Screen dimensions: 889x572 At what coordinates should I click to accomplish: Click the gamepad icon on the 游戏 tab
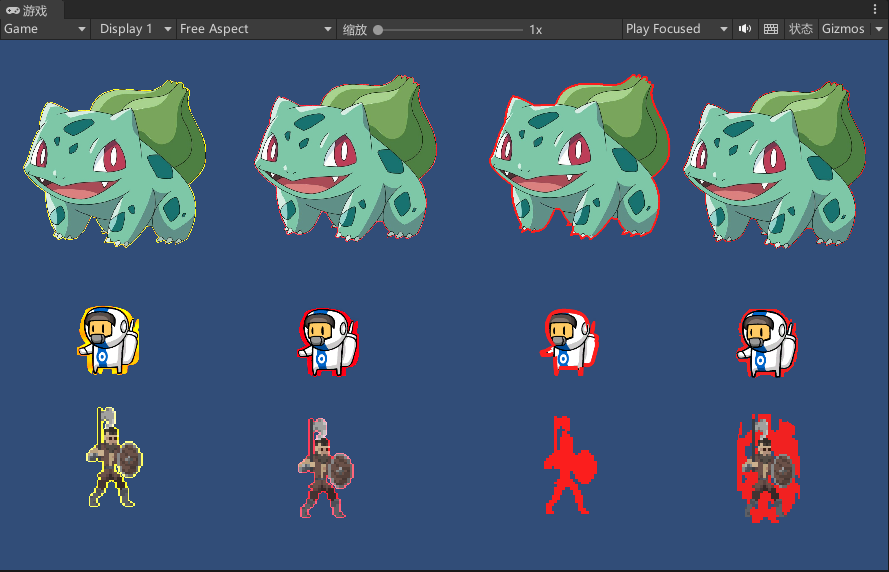pos(13,10)
